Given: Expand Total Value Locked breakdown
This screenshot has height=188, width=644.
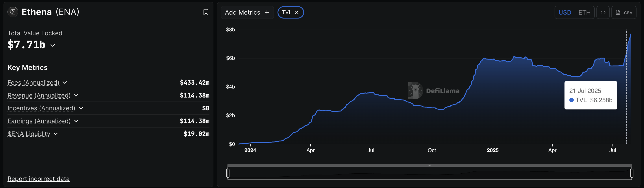Looking at the screenshot, I should pyautogui.click(x=52, y=45).
